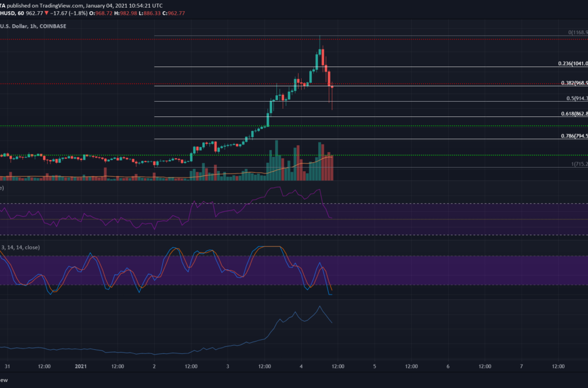Click day "6" on the time axis
This screenshot has width=588, height=388.
coord(448,366)
